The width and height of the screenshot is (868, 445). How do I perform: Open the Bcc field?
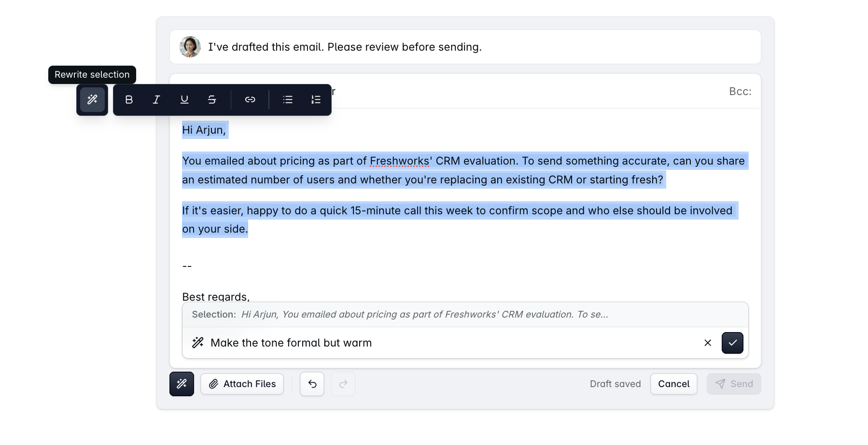[x=740, y=91]
